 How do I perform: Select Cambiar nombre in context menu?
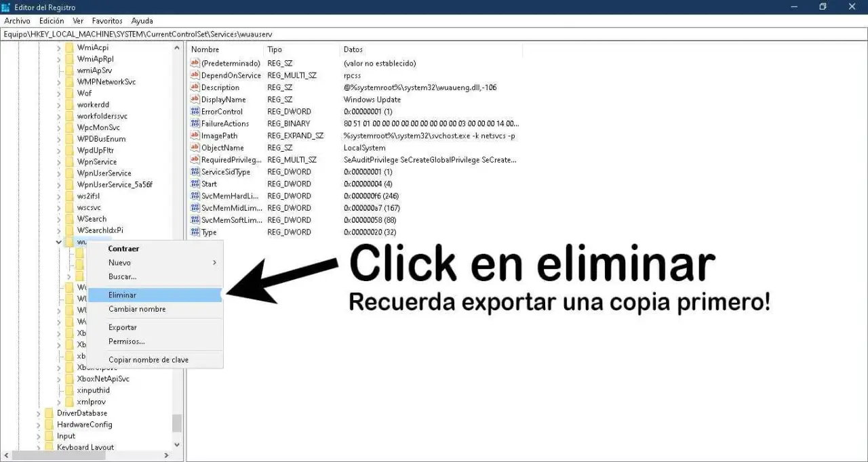155,309
